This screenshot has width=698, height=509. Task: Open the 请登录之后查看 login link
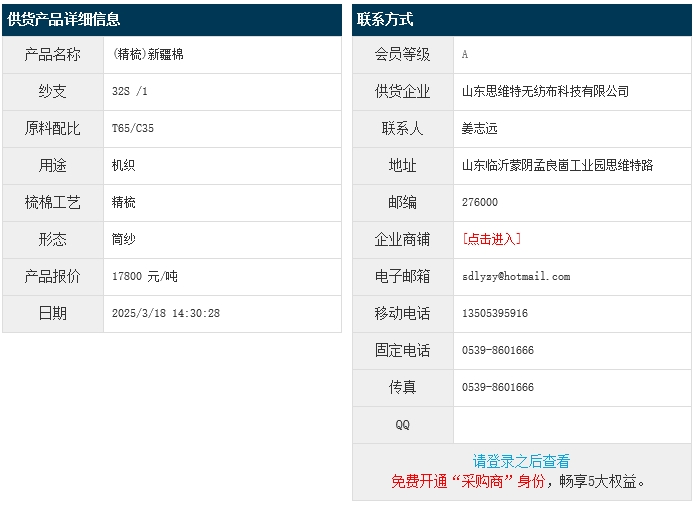pos(521,461)
